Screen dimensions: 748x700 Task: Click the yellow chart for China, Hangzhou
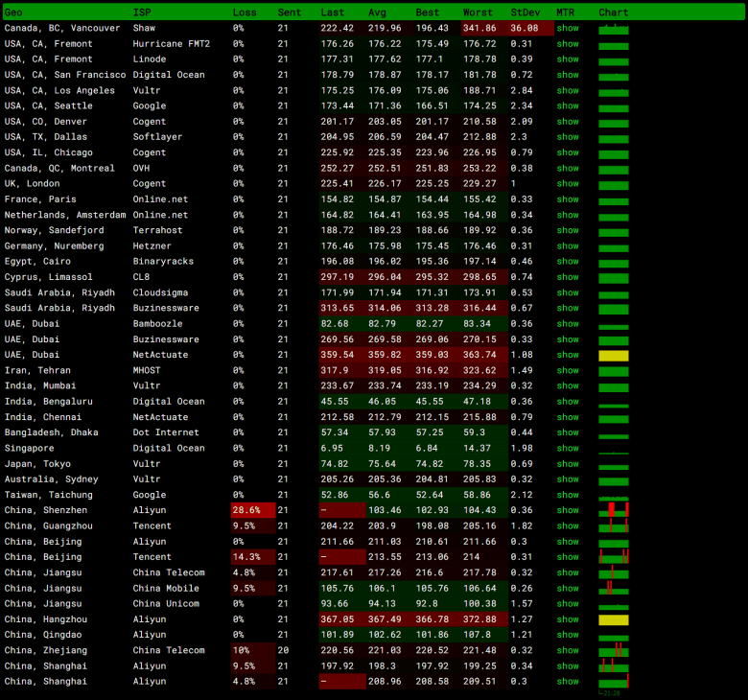pyautogui.click(x=614, y=619)
